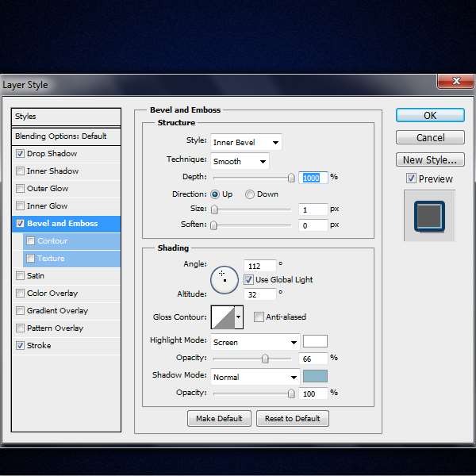Image resolution: width=476 pixels, height=476 pixels.
Task: Click Reset to Default button
Action: click(293, 418)
